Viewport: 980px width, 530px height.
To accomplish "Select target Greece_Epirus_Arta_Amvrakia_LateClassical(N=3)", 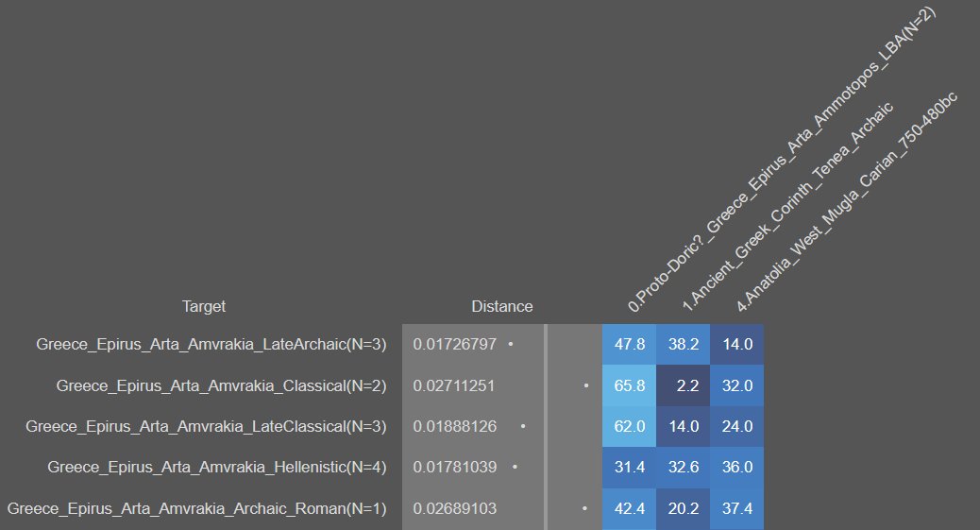I will (206, 426).
